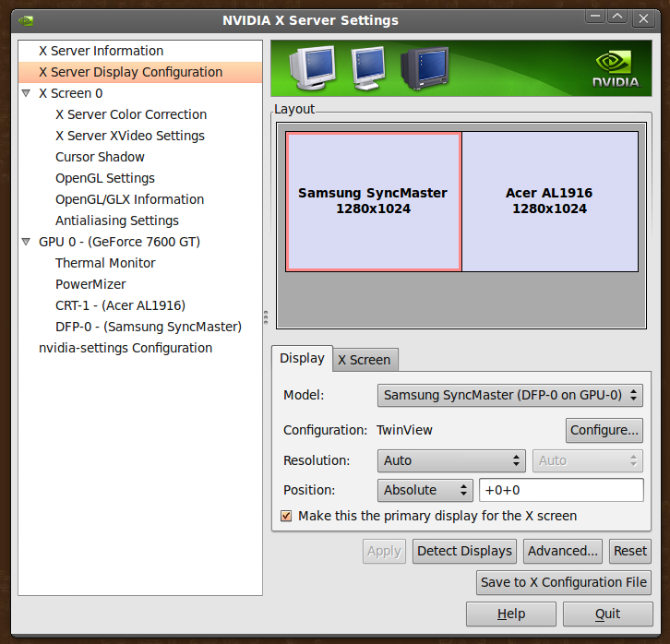Open the Position Absolute dropdown
The width and height of the screenshot is (670, 644).
pyautogui.click(x=425, y=490)
